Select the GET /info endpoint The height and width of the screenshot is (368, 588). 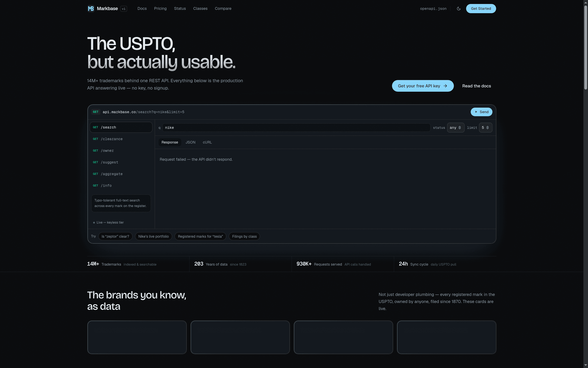(121, 186)
